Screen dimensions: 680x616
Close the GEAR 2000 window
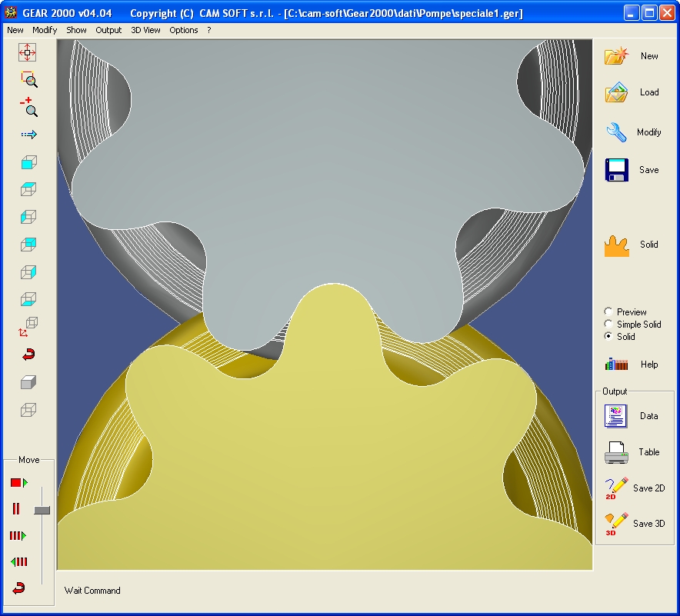pyautogui.click(x=667, y=13)
